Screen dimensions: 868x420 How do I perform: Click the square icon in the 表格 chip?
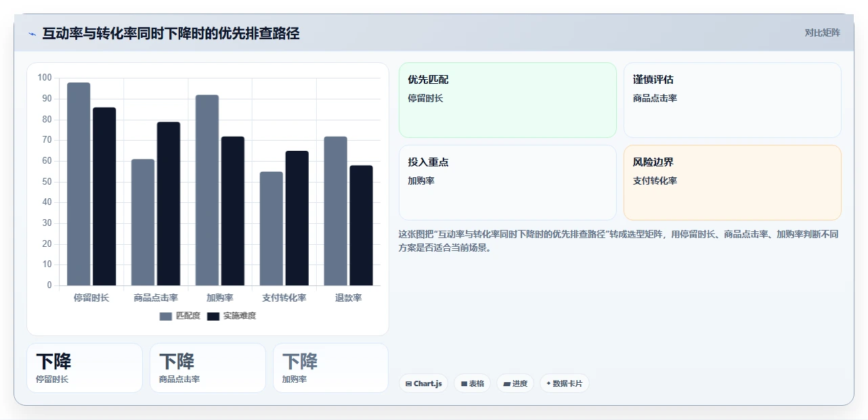[464, 383]
